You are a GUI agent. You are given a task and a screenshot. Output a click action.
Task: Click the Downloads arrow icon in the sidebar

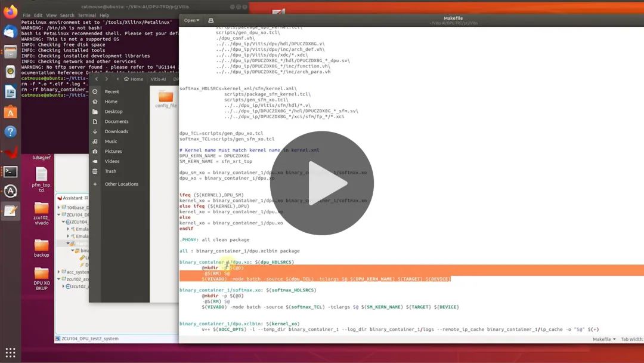coord(95,131)
